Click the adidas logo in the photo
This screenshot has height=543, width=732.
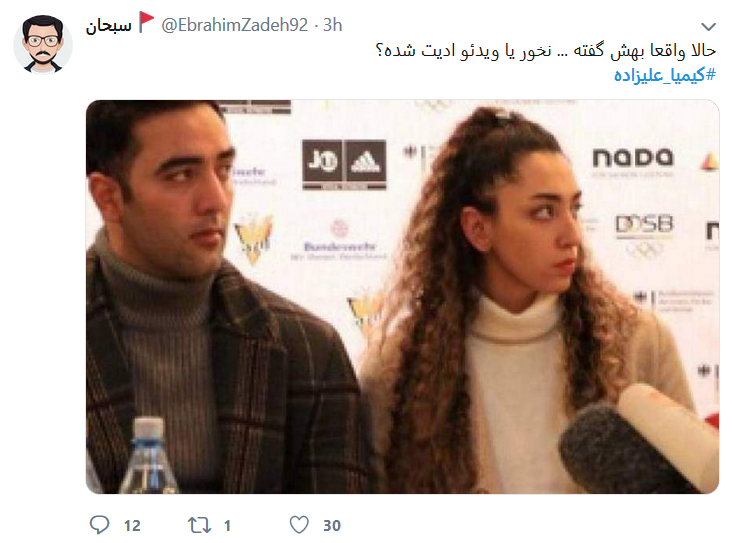coord(365,161)
